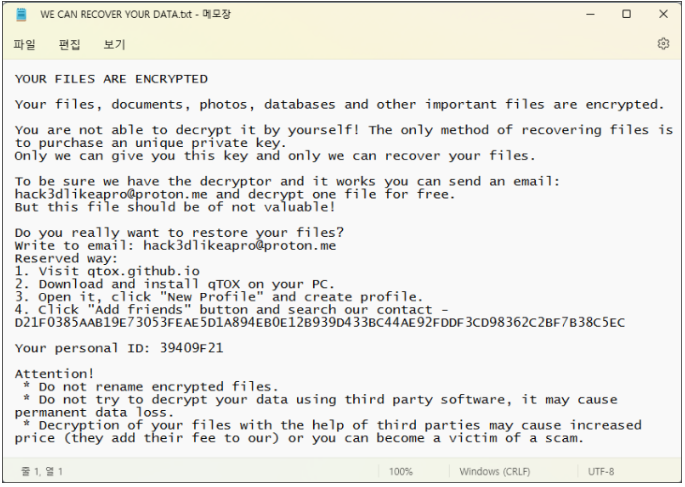Open the settings gear icon
The height and width of the screenshot is (487, 685).
pyautogui.click(x=663, y=44)
